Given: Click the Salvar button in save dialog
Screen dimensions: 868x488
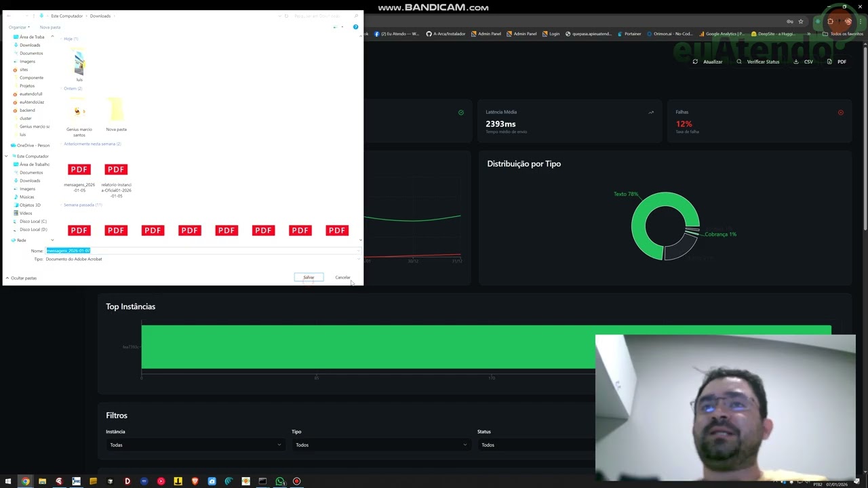Looking at the screenshot, I should [309, 277].
